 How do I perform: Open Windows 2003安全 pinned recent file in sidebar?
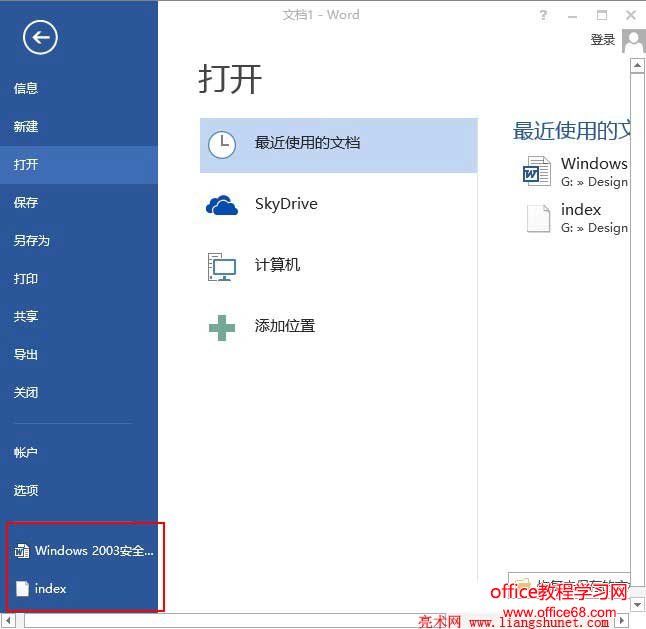84,551
